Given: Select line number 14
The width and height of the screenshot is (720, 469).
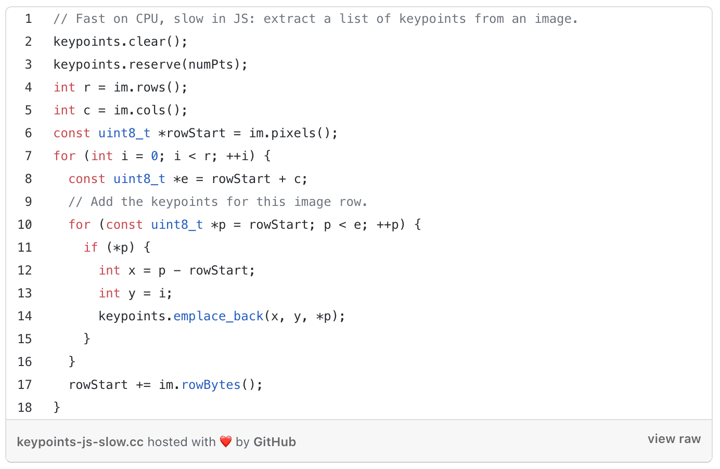Looking at the screenshot, I should pos(25,316).
